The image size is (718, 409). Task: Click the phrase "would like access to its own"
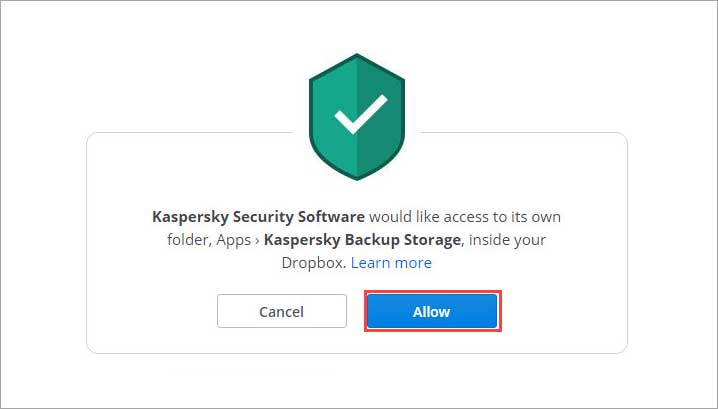coord(465,217)
